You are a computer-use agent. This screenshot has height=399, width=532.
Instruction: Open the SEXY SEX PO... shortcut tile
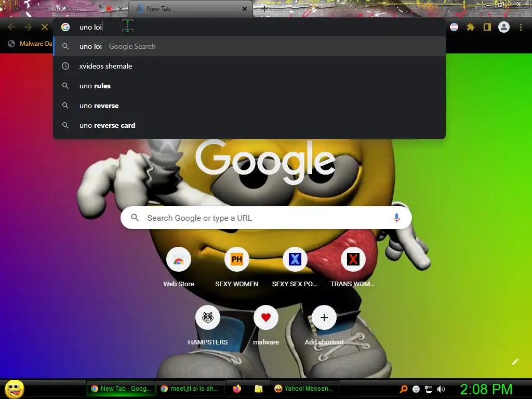pyautogui.click(x=295, y=267)
